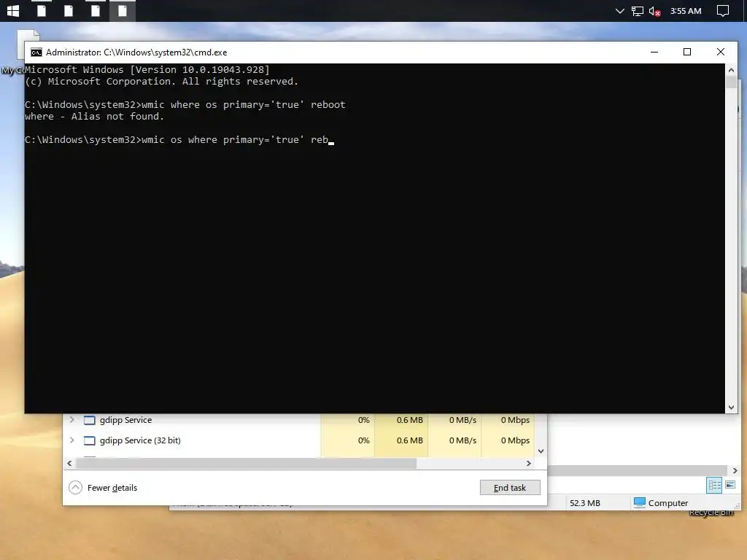
Task: Open the Windows Start menu
Action: (13, 10)
